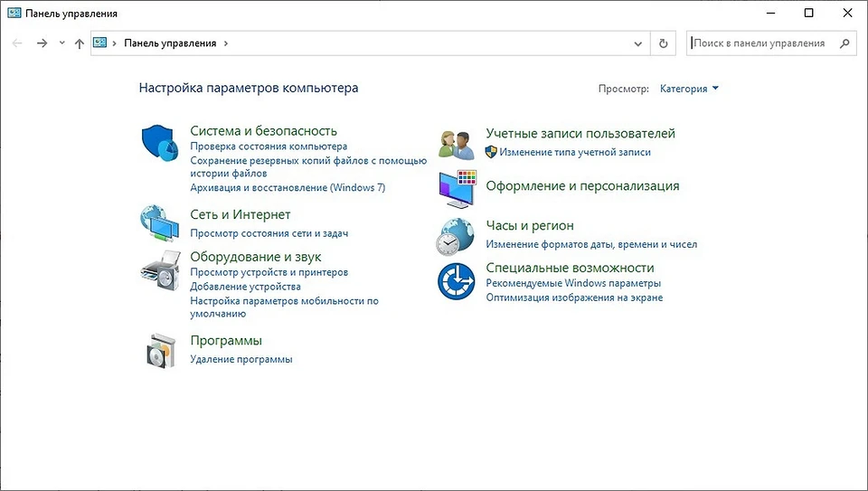Open Изменение форматов даты, времени и чисел

click(591, 244)
